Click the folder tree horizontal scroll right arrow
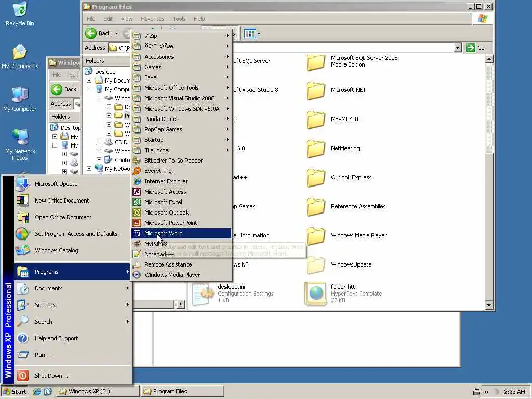532x399 pixels. 180,304
